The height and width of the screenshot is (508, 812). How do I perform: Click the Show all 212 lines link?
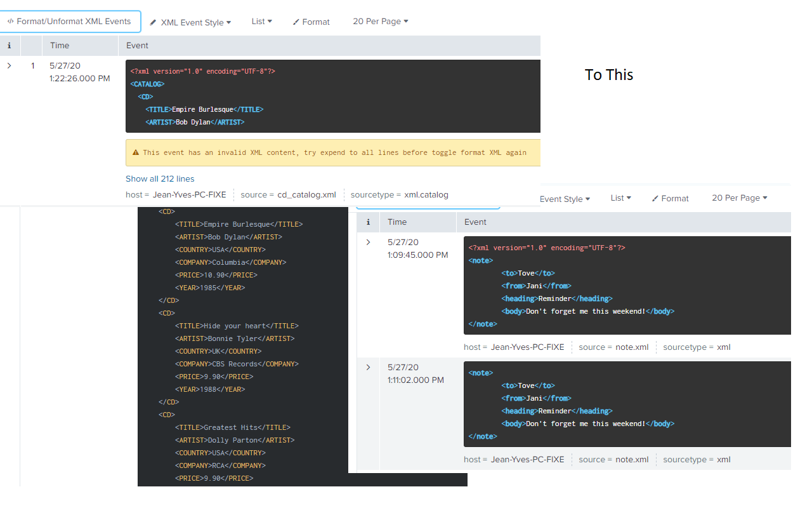pyautogui.click(x=160, y=178)
